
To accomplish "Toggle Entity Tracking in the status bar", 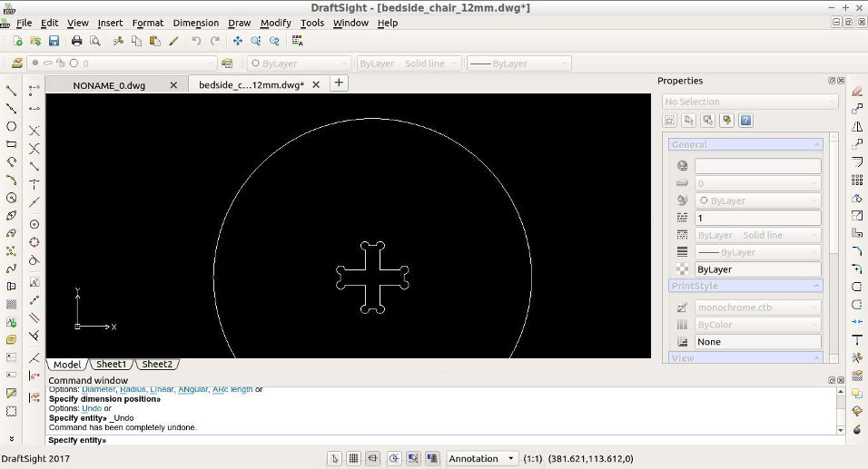I will 432,458.
